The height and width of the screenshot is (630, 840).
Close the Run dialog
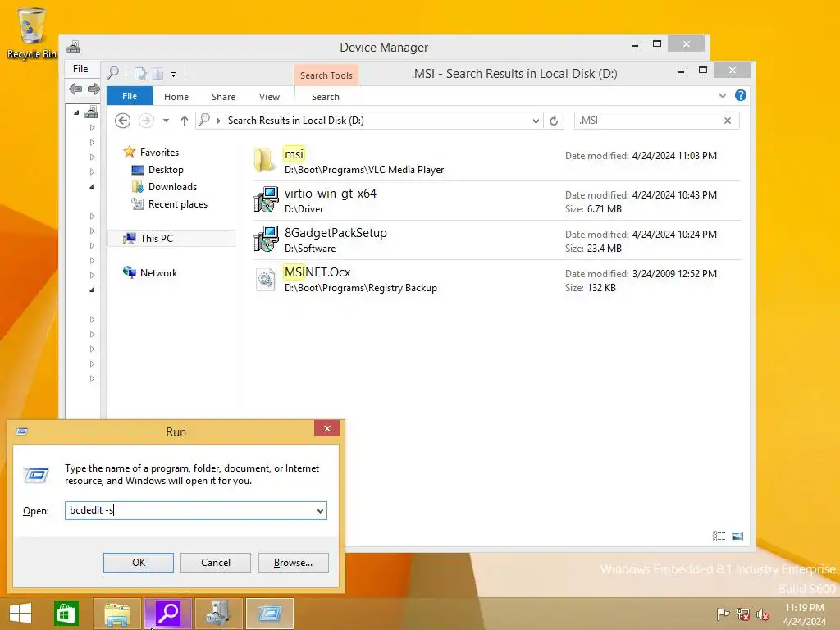326,428
